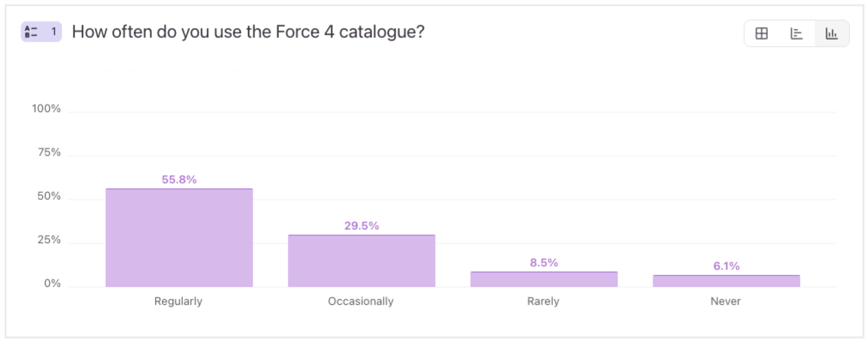Click the Rarely axis label
This screenshot has width=868, height=342.
(x=543, y=301)
